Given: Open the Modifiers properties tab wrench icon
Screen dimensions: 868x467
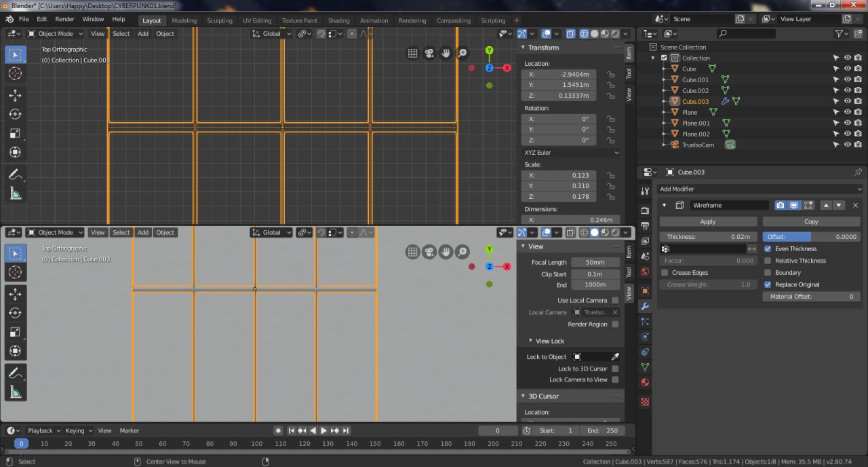Looking at the screenshot, I should [x=645, y=306].
